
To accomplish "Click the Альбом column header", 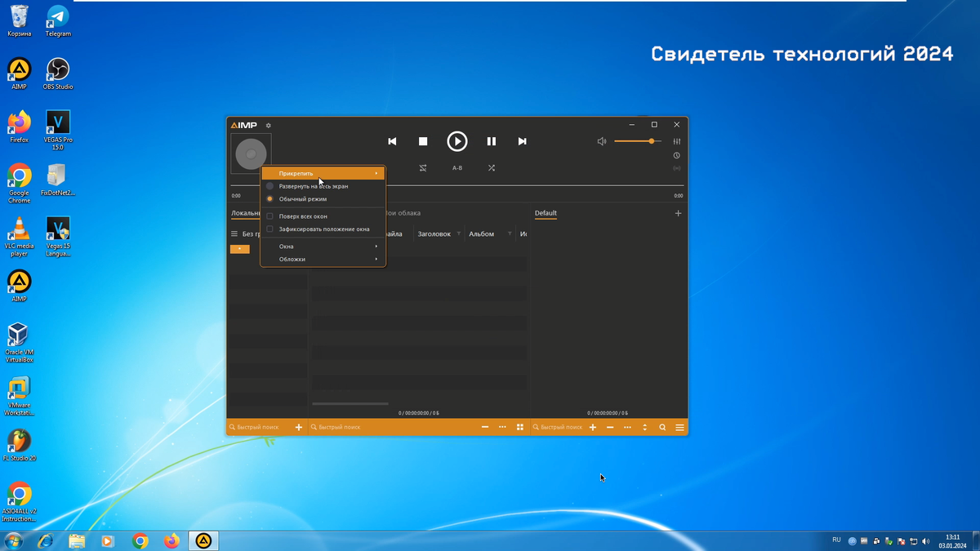I will [x=482, y=234].
